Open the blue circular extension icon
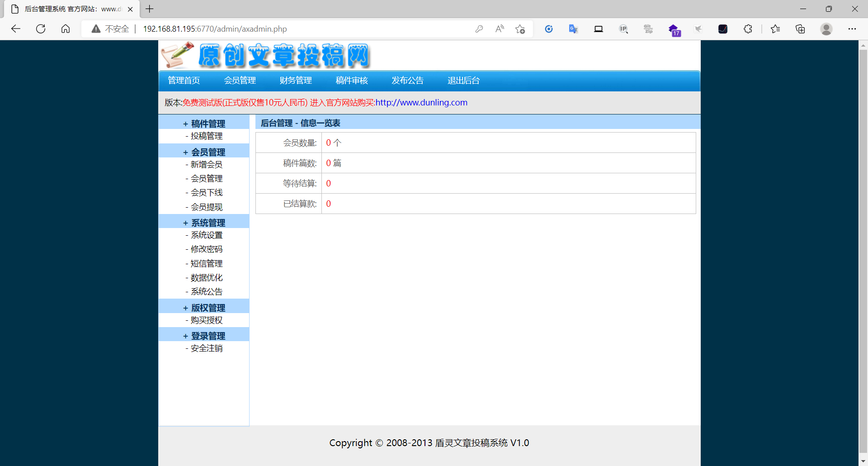Image resolution: width=868 pixels, height=466 pixels. pos(549,29)
